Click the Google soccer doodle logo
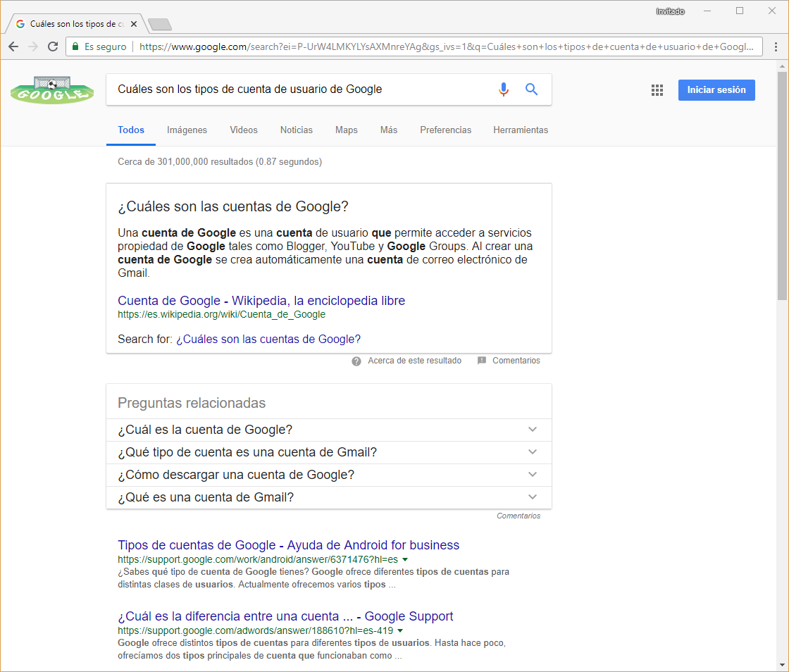 [52, 90]
